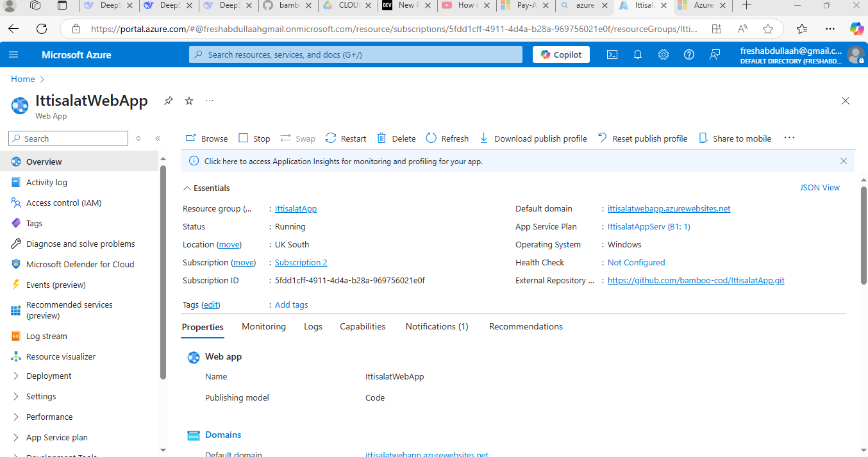This screenshot has width=868, height=457.
Task: Open Diagnose and solve problems
Action: (x=79, y=244)
